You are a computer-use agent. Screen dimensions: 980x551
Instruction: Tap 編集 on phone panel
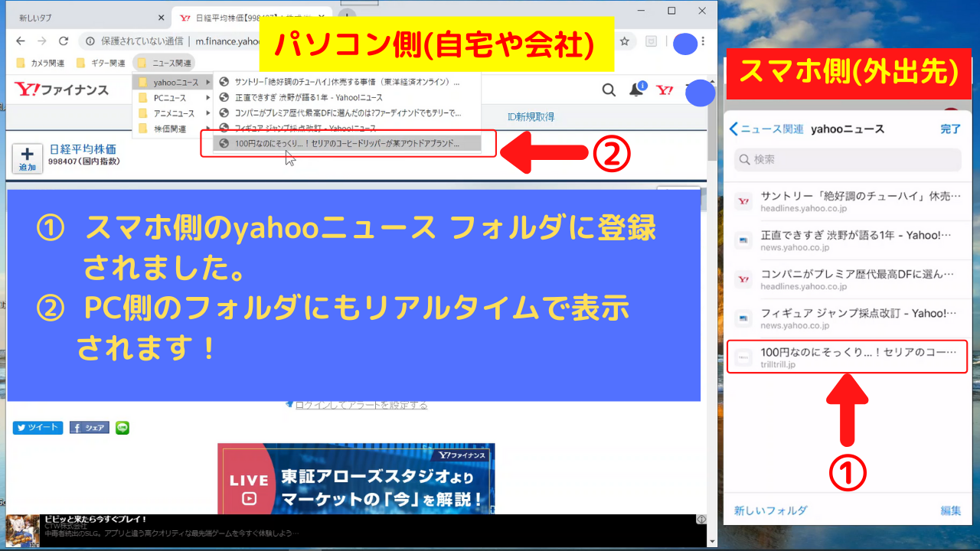point(951,510)
